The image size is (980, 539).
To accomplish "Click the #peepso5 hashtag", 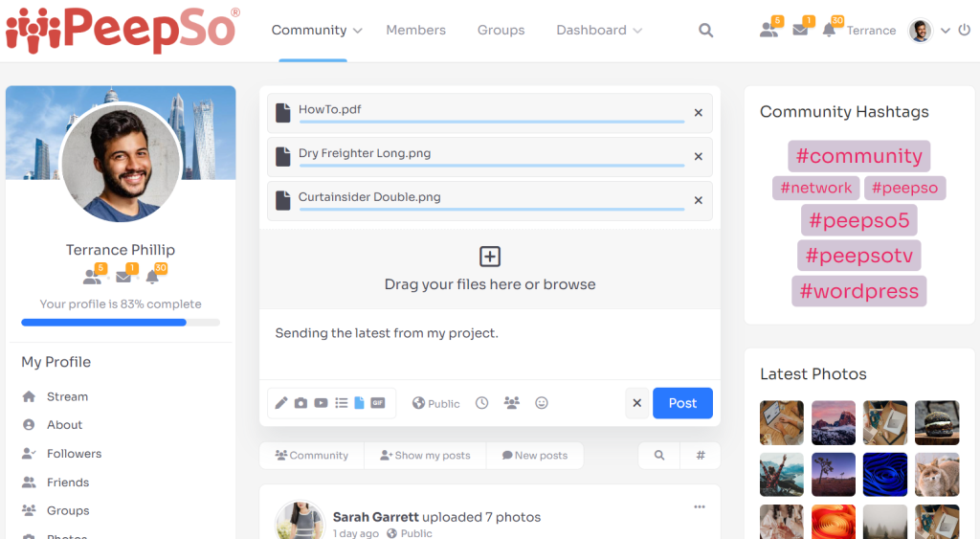I will (858, 220).
